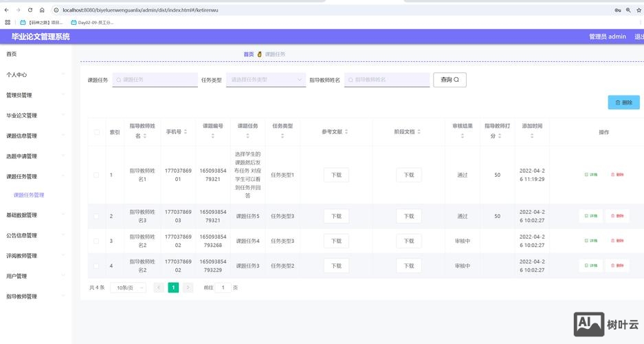Sort by 添加时间 column arrows
This screenshot has width=644, height=344.
pos(532,136)
